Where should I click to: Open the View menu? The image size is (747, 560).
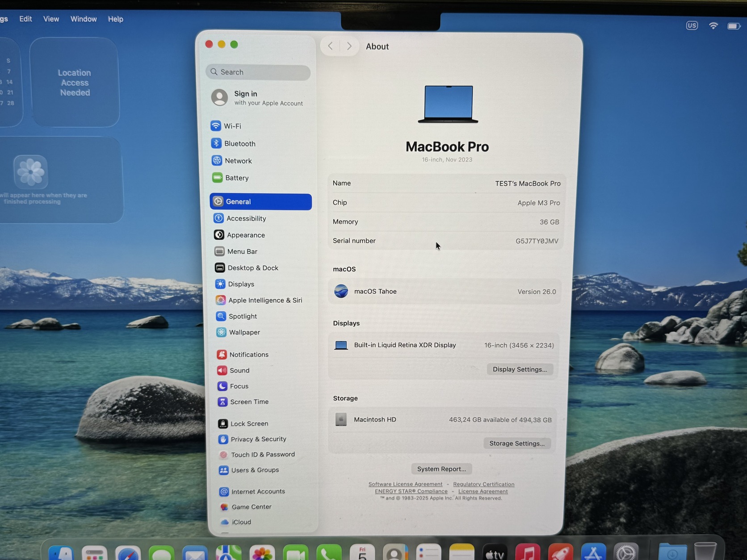pos(51,19)
